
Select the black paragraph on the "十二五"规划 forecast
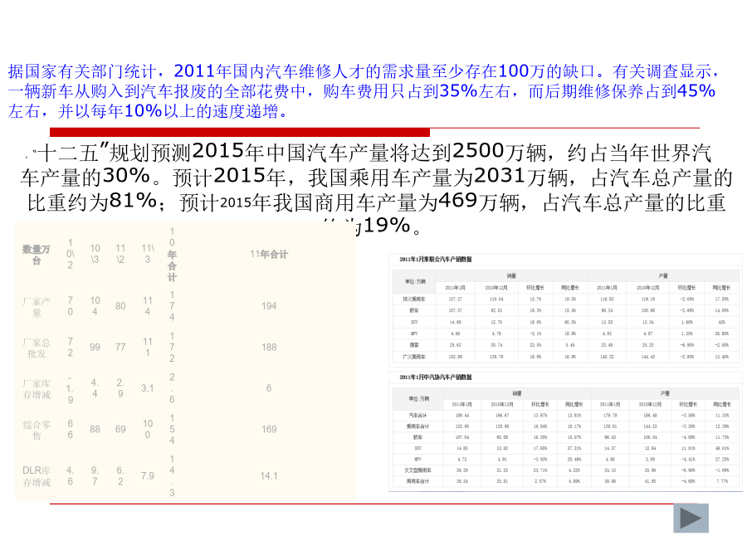coord(376,189)
